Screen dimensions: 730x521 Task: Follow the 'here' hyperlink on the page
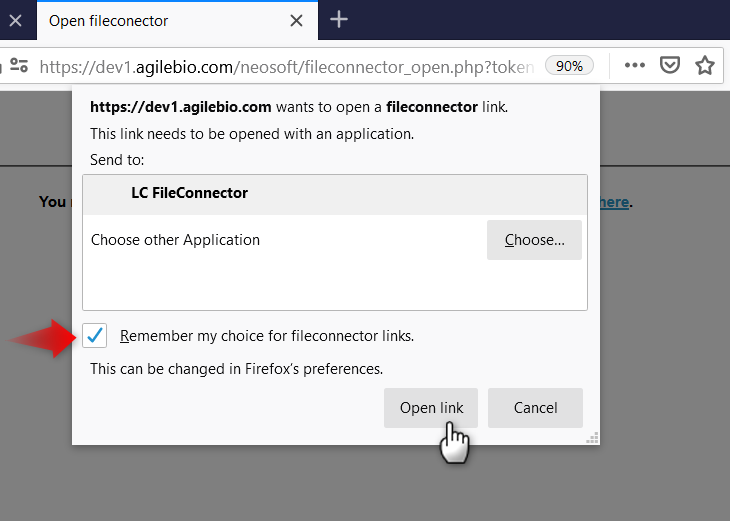pyautogui.click(x=614, y=202)
